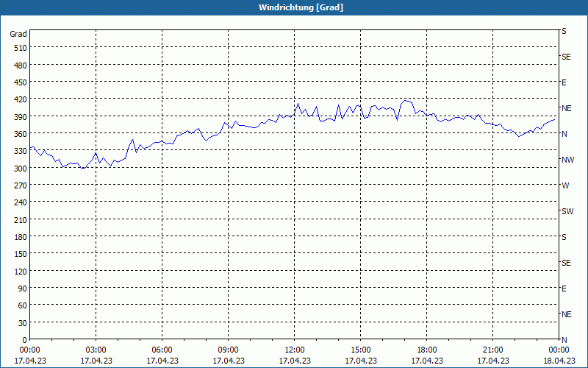Click the 'Grad' axis unit label

(18, 34)
